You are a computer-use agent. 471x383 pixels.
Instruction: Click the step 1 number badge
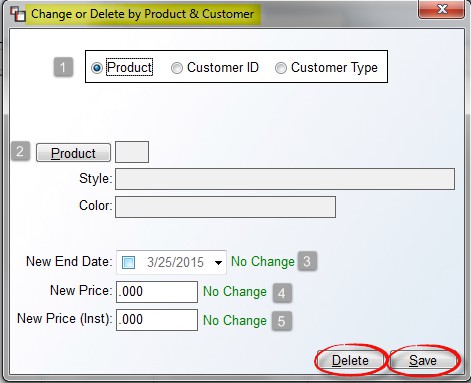pos(63,67)
